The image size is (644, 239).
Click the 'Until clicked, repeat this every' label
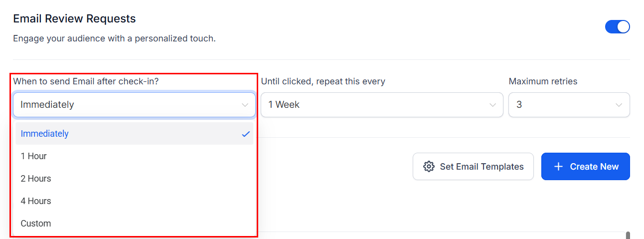pos(323,81)
